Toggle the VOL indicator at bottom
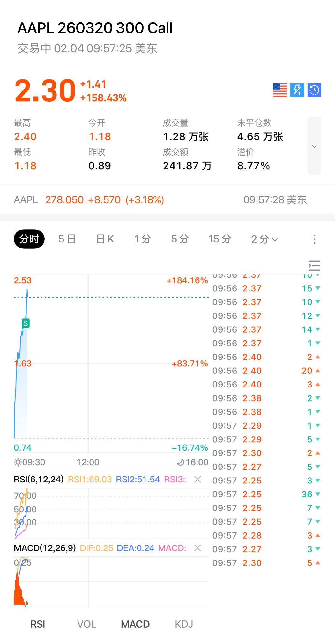Viewport: 335px width, 644px height. pos(86,624)
